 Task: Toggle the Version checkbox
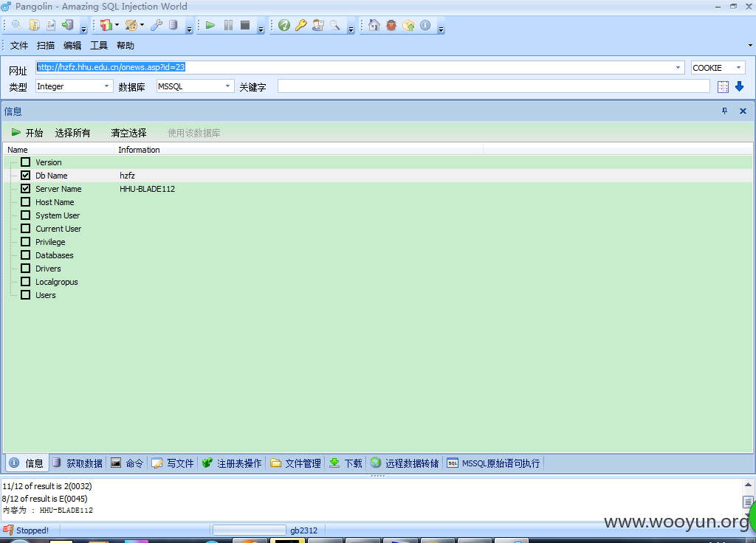[x=26, y=162]
